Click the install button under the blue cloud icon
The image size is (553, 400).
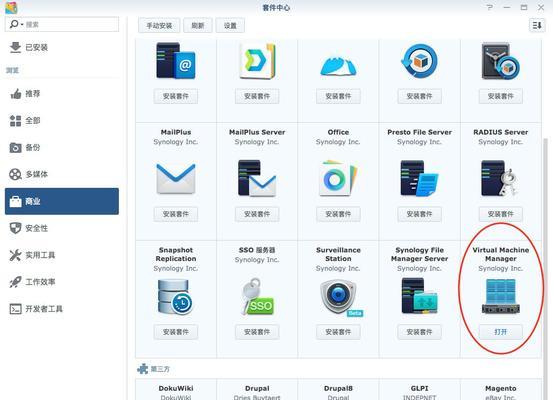338,96
